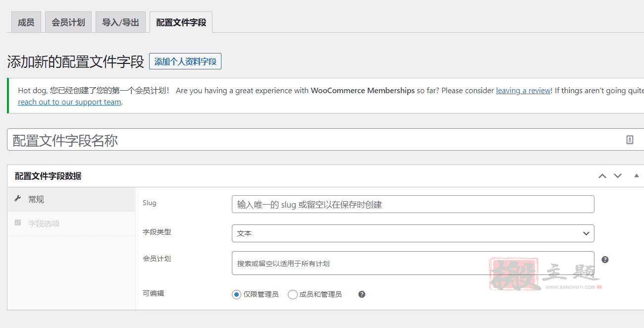The height and width of the screenshot is (328, 644).
Task: Move 配置文件字段数据 panel down with the arrow
Action: click(x=618, y=176)
